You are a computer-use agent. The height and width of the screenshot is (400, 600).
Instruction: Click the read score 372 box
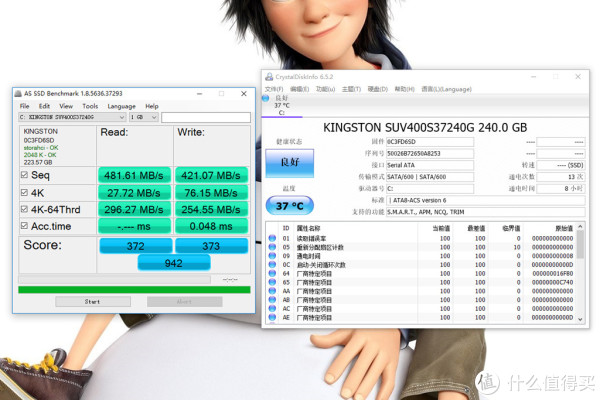pyautogui.click(x=135, y=246)
